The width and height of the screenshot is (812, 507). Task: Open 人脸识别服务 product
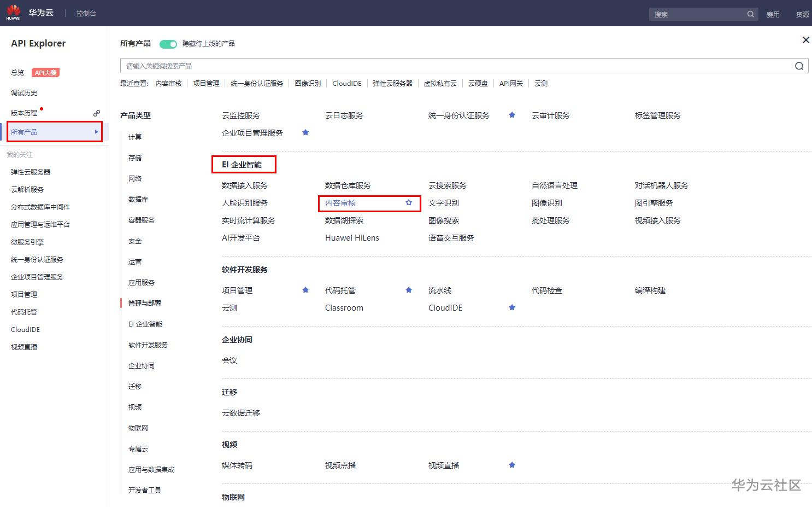coord(245,203)
